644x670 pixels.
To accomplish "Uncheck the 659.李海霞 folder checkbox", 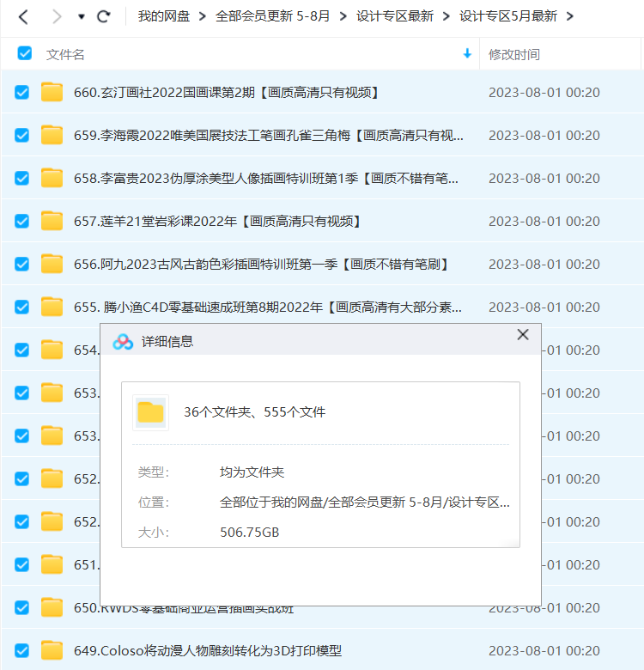I will click(22, 136).
